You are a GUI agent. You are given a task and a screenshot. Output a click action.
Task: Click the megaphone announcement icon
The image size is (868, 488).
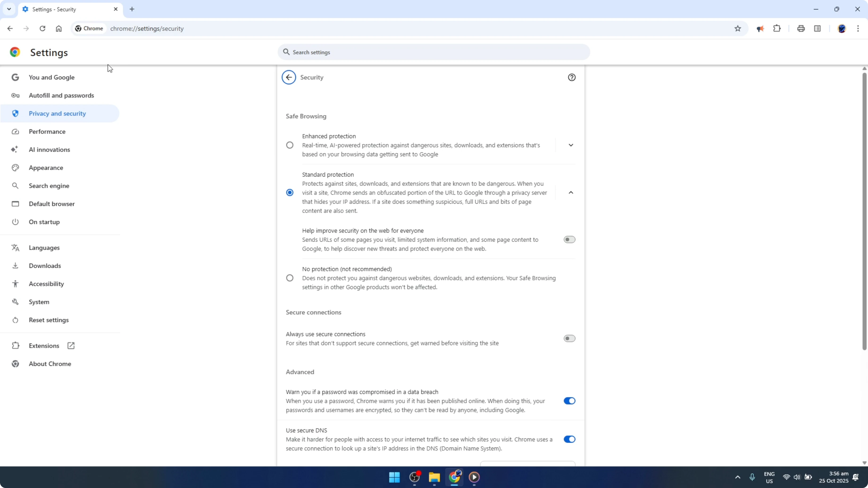pos(760,28)
